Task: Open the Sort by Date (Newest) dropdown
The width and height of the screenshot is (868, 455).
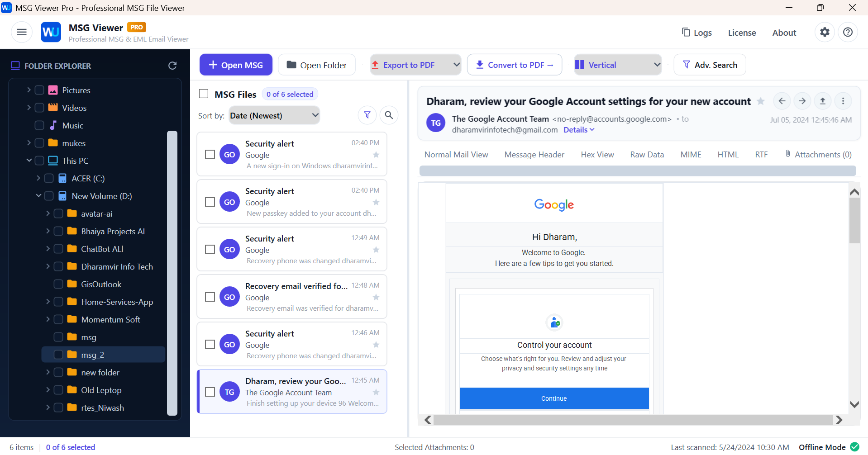Action: click(x=274, y=115)
